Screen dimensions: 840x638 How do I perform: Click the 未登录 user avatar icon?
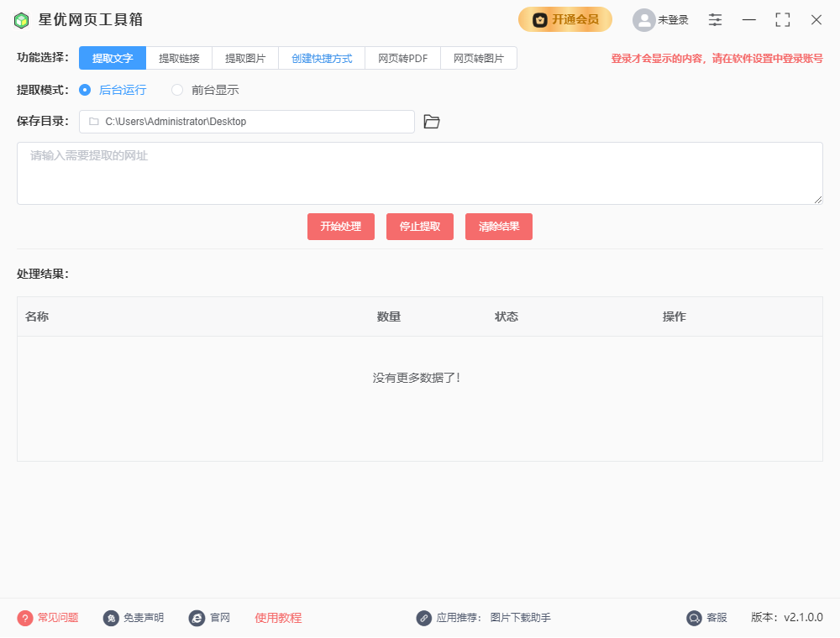click(643, 19)
